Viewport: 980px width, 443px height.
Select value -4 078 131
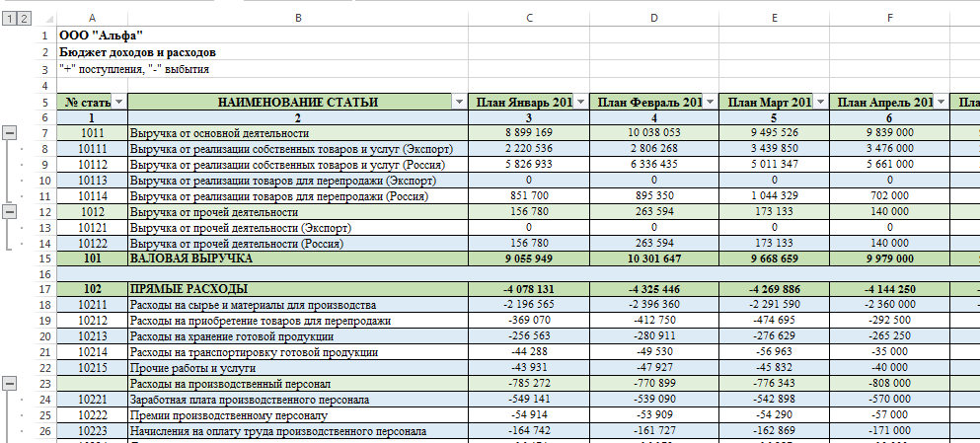point(529,289)
